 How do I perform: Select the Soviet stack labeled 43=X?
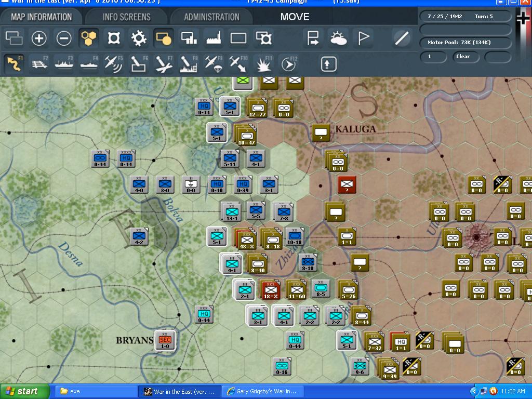[x=246, y=239]
